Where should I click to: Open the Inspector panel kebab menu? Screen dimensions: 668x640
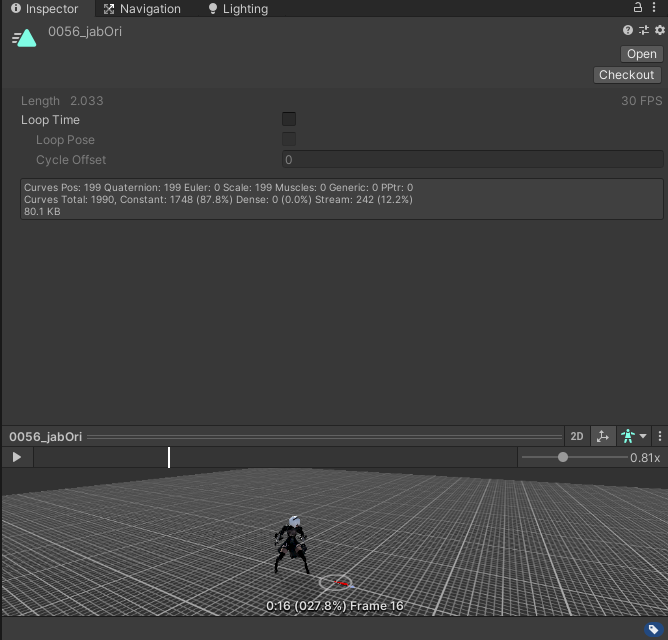coord(654,7)
